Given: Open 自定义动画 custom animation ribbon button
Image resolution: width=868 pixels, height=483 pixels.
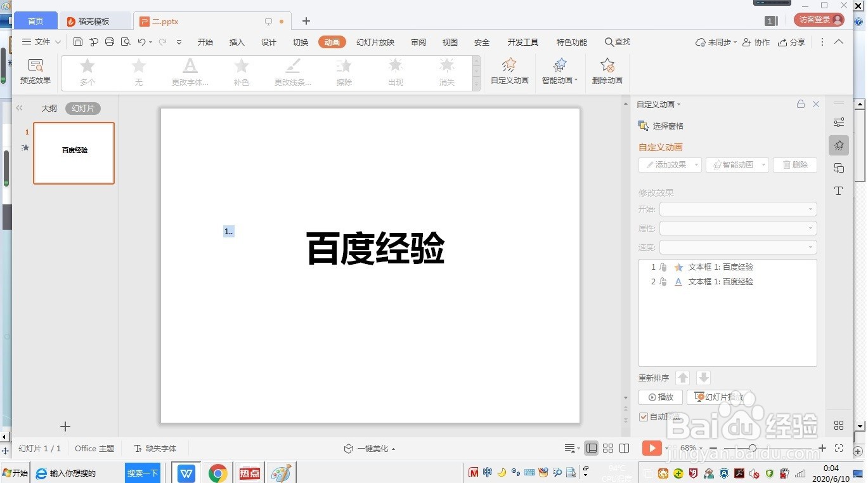Looking at the screenshot, I should click(510, 72).
